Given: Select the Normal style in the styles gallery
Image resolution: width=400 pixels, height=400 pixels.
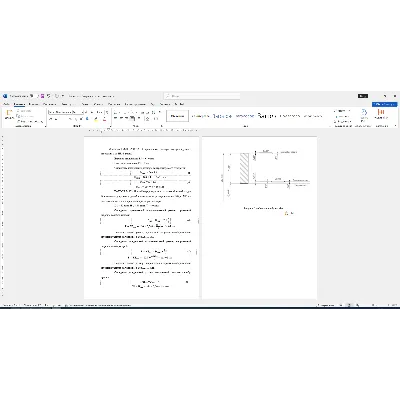Looking at the screenshot, I should click(x=177, y=116).
